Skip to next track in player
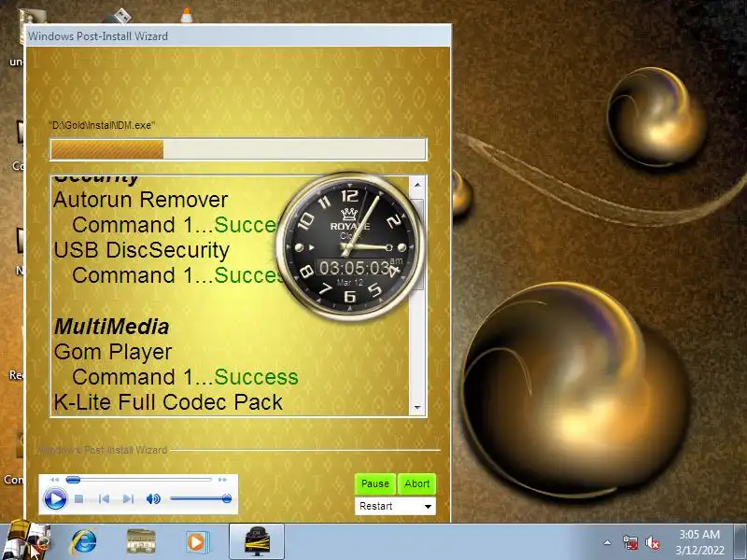747x560 pixels. pos(128,499)
